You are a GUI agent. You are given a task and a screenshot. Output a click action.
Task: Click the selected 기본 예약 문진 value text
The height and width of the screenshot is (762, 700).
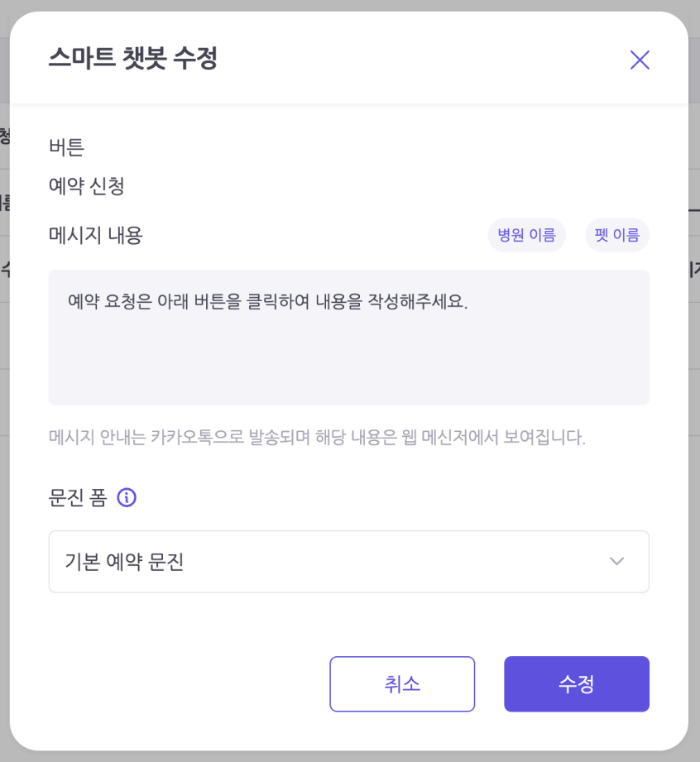click(124, 562)
